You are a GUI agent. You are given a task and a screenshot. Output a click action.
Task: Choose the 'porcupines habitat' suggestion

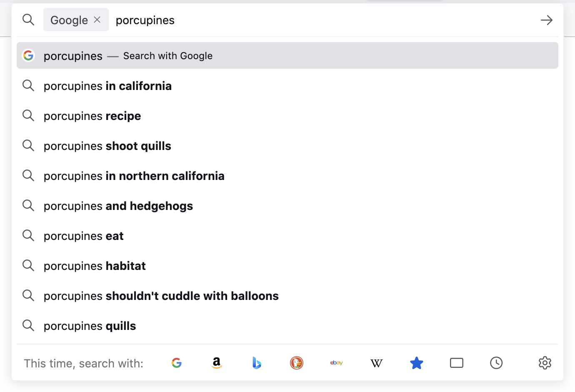95,265
